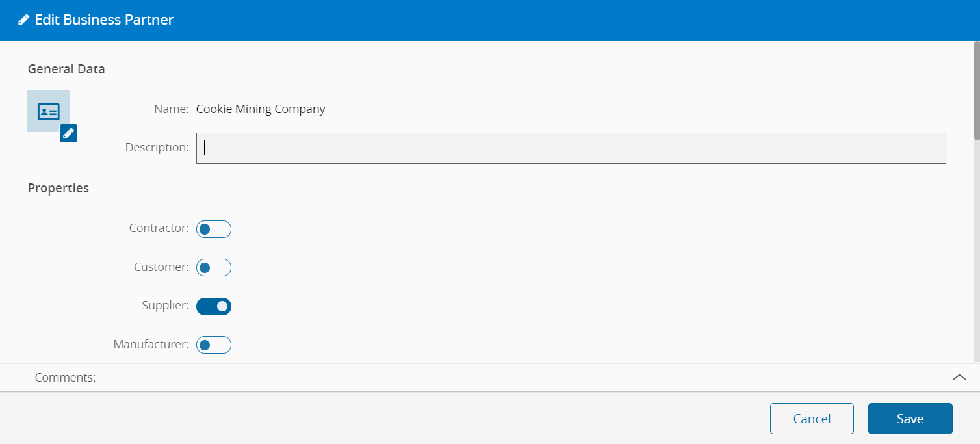Click the Comments label in the bottom panel
The height and width of the screenshot is (444, 980).
pyautogui.click(x=65, y=378)
